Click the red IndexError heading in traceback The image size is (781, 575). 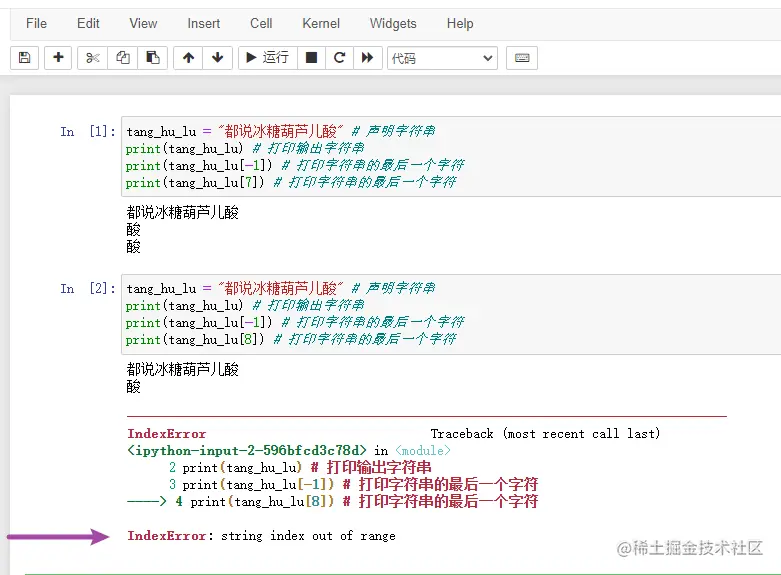tap(166, 433)
